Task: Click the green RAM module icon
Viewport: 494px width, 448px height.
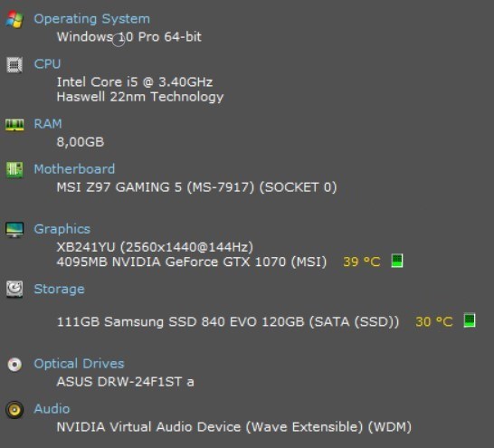Action: 14,125
